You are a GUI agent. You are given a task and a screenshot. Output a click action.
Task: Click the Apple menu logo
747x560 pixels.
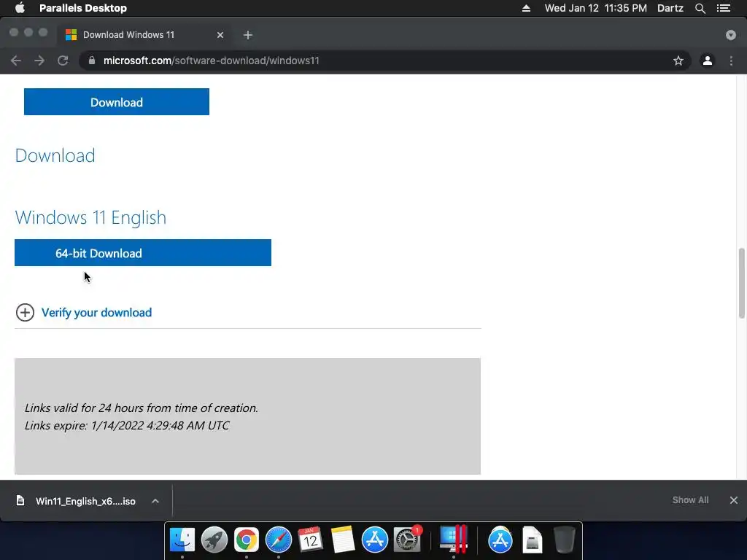(20, 7)
